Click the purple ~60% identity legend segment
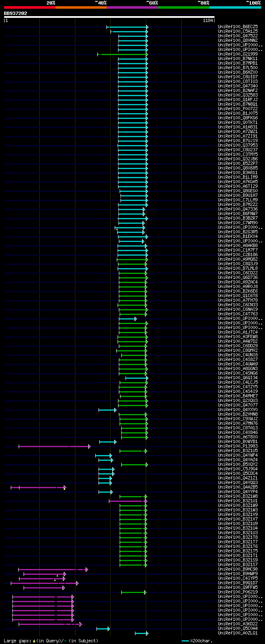The height and width of the screenshot is (644, 265). [x=132, y=7]
